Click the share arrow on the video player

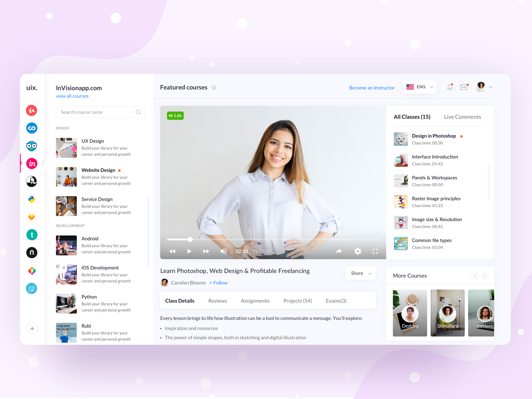(x=338, y=251)
